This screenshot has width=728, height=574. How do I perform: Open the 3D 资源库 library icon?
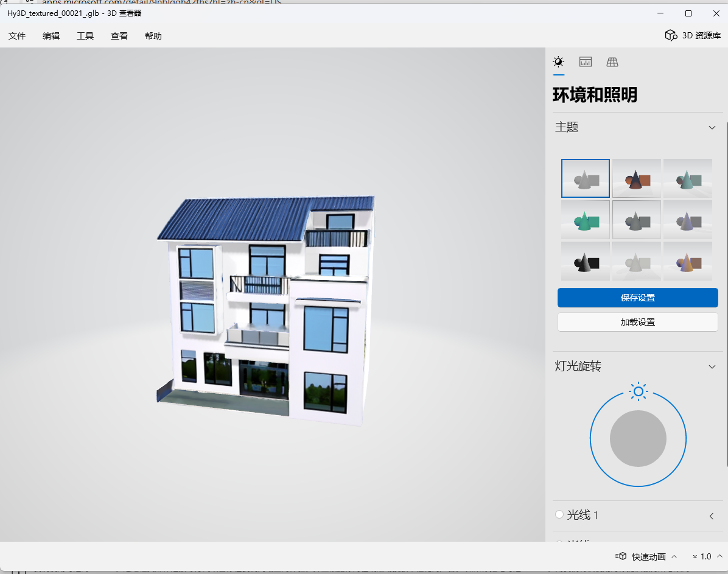[671, 35]
